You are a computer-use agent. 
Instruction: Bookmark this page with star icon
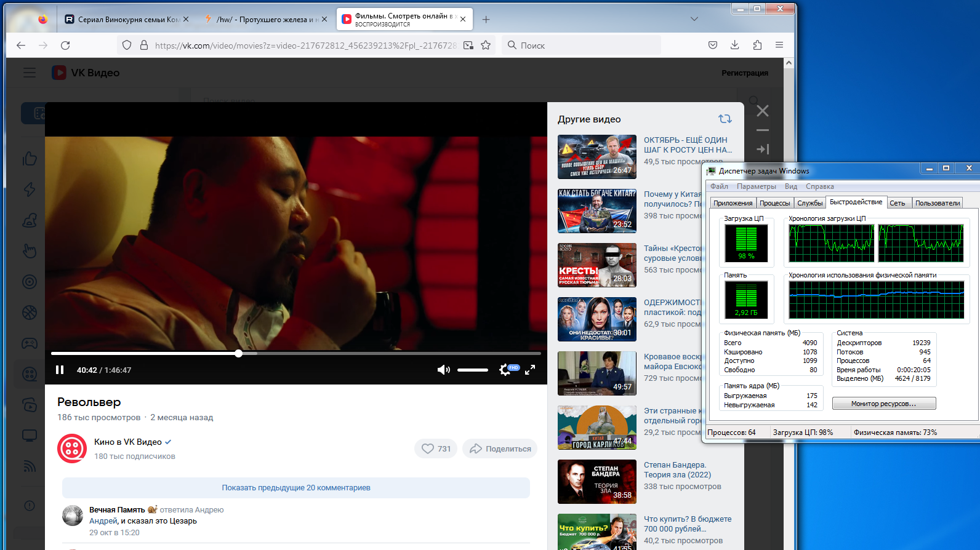486,45
